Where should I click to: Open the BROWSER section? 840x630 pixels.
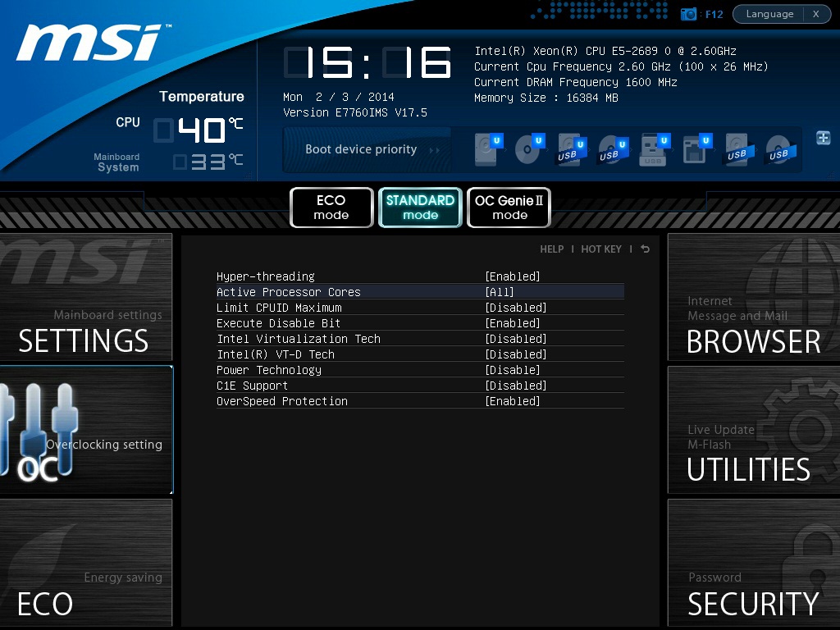tap(754, 297)
